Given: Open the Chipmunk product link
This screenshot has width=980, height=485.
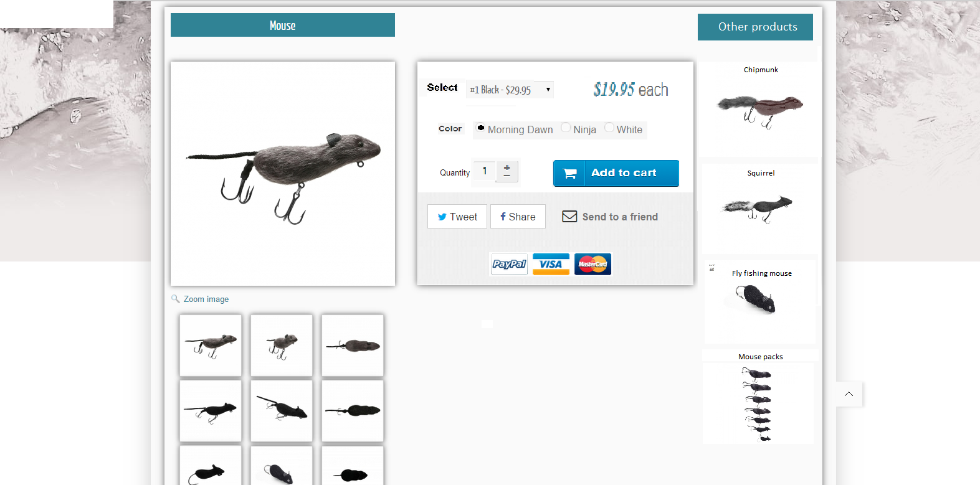Looking at the screenshot, I should (761, 70).
